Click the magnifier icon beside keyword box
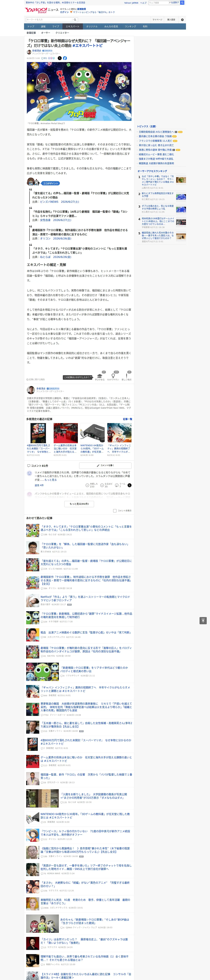 click(75, 20)
